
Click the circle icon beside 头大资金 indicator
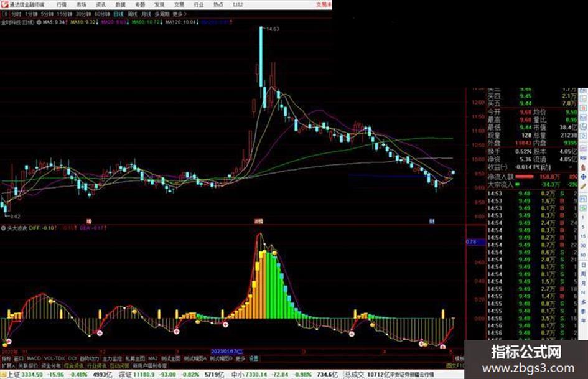click(4, 228)
